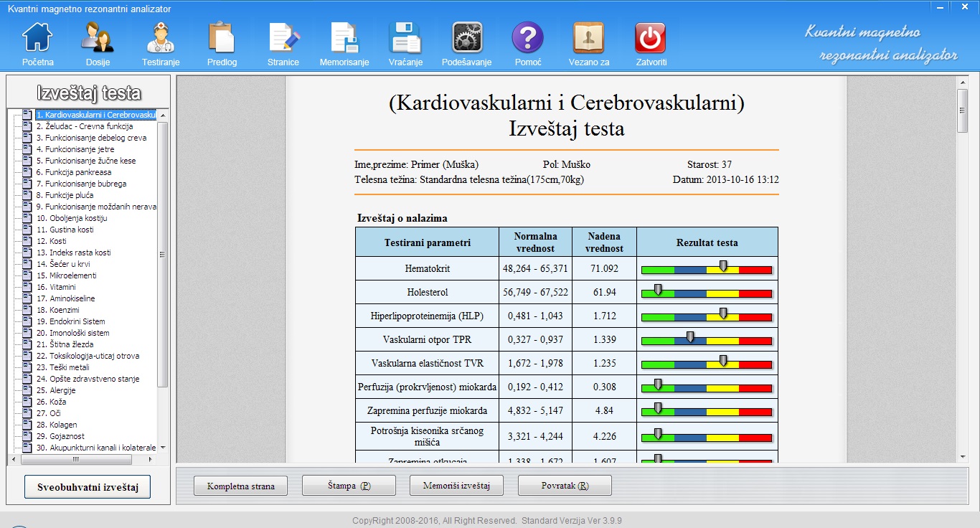Open Podešavanje settings gear icon
Viewport: 980px width, 528px height.
pyautogui.click(x=466, y=38)
